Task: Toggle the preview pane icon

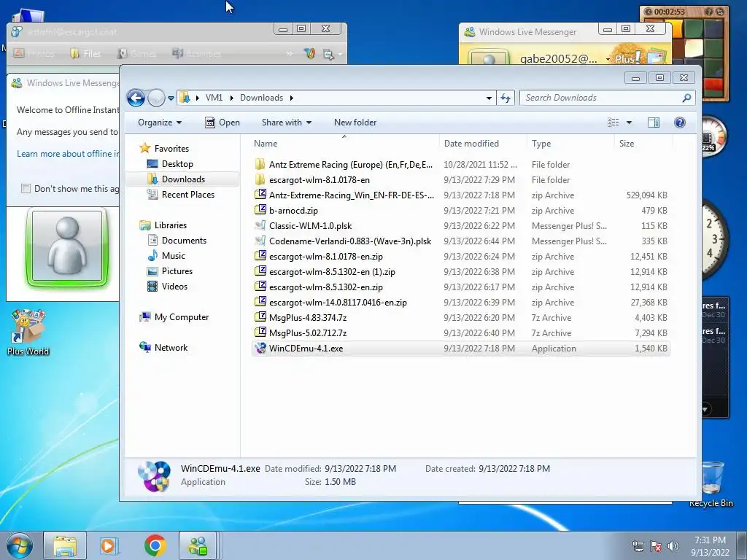Action: [x=653, y=122]
